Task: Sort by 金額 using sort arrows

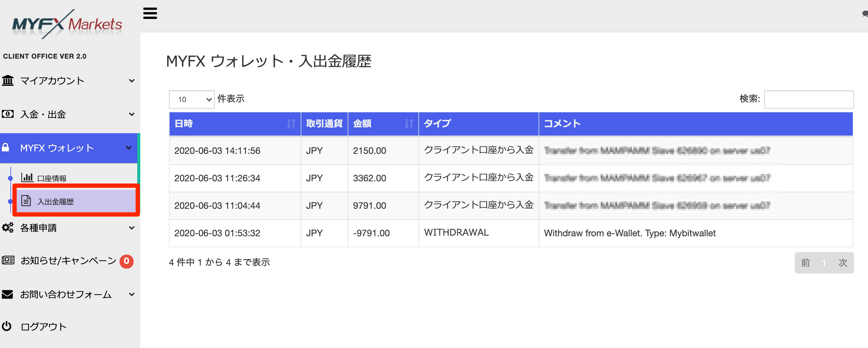Action: [x=409, y=124]
